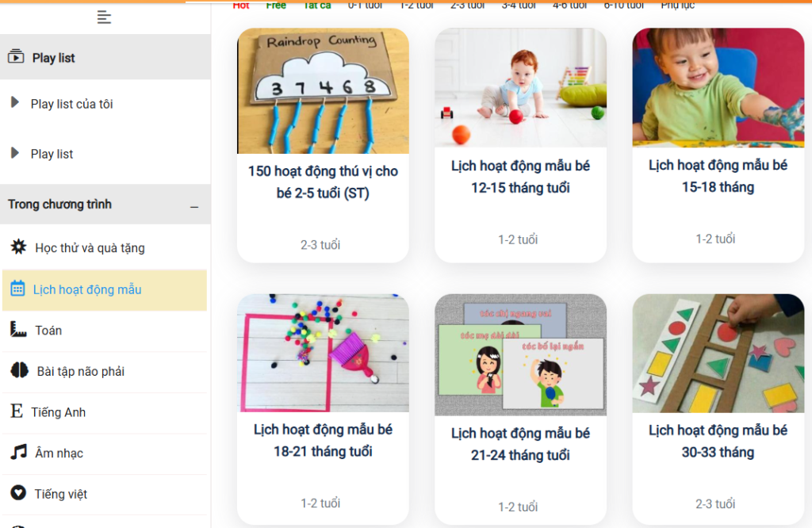Click the ruler icon next to Toán
This screenshot has height=528, width=812.
tap(18, 329)
